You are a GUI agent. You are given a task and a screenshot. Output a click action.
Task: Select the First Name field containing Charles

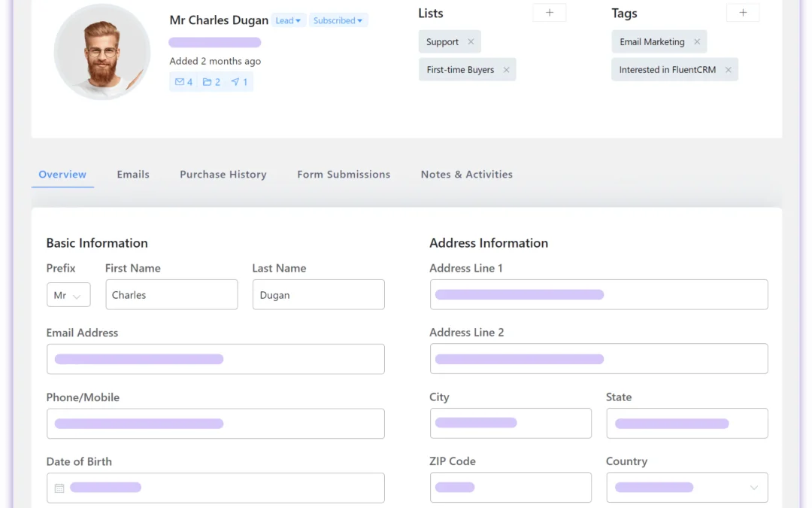171,294
